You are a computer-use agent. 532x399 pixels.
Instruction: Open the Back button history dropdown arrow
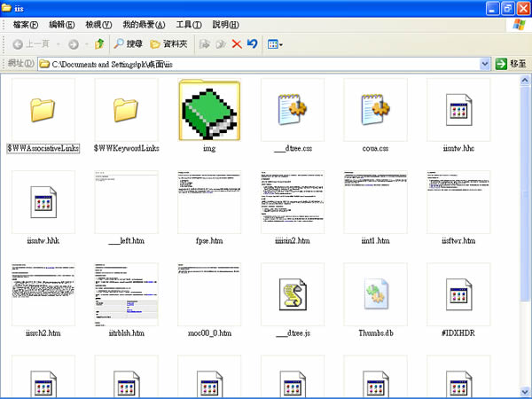click(58, 44)
